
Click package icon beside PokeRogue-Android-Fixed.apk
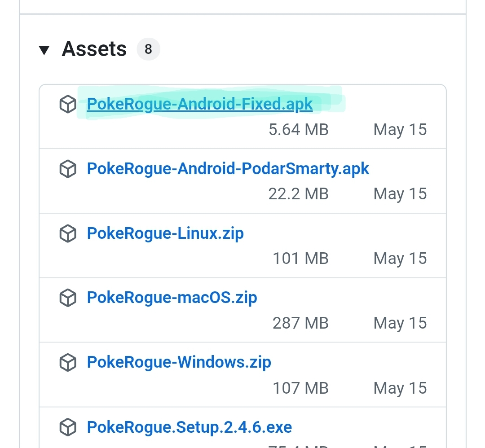[68, 104]
